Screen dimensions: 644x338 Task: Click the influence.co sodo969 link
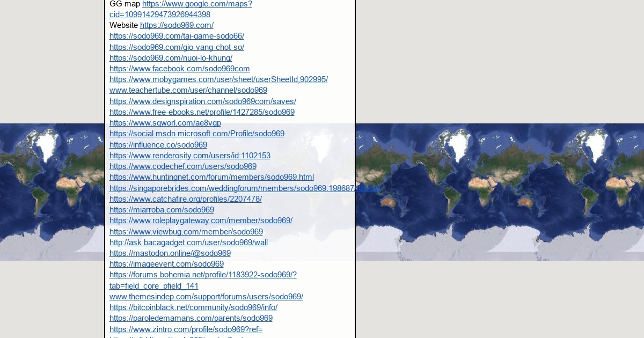pyautogui.click(x=158, y=145)
